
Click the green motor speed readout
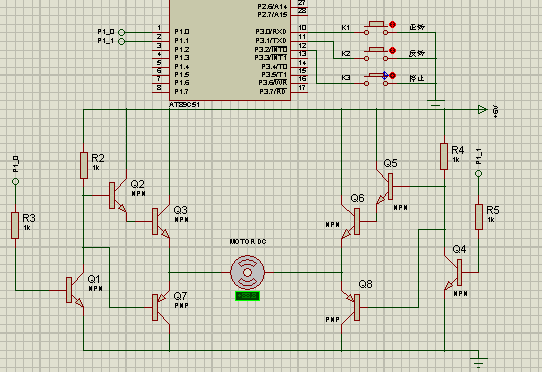(247, 296)
